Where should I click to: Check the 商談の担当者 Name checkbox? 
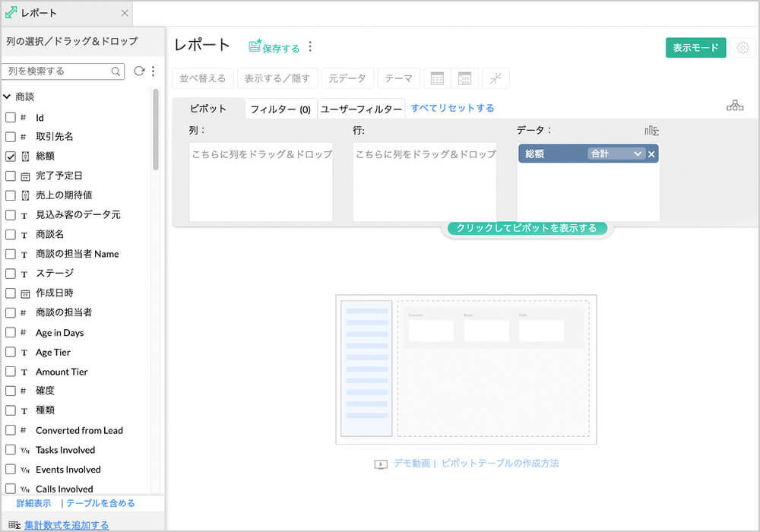(x=10, y=254)
